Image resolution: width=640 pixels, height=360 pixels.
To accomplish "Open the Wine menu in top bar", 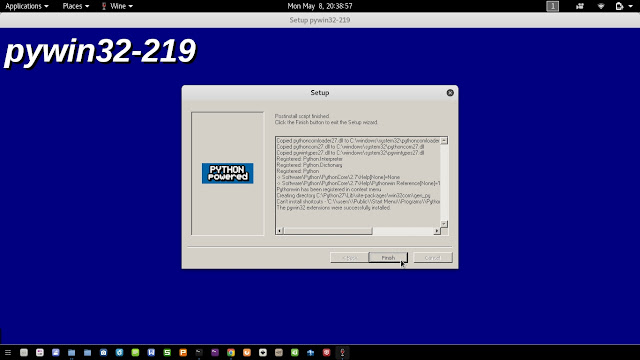I will pos(117,6).
